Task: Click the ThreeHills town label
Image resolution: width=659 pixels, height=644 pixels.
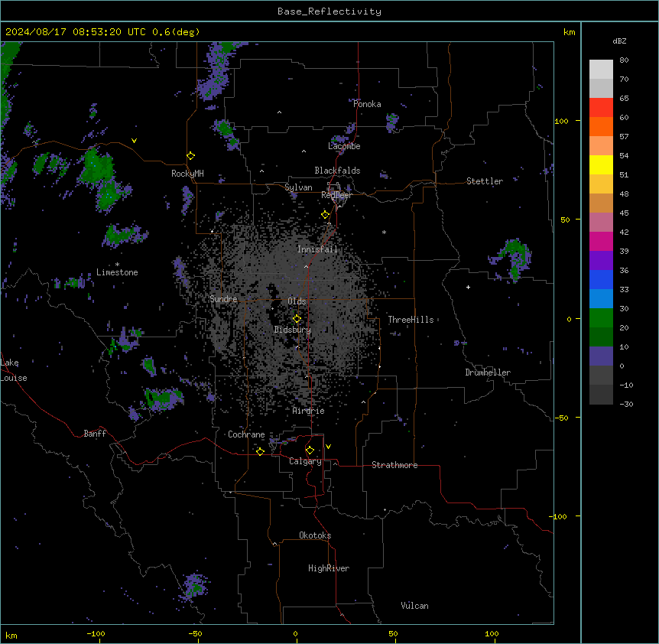Action: (411, 320)
